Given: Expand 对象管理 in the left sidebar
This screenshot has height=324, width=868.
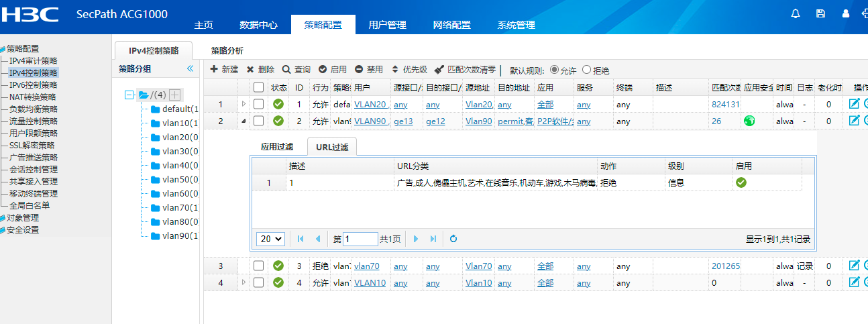Looking at the screenshot, I should click(23, 217).
